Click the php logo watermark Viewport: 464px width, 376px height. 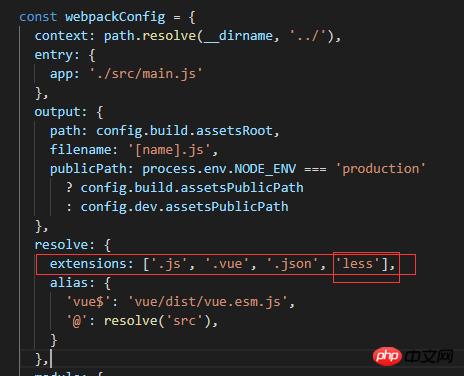tap(387, 356)
